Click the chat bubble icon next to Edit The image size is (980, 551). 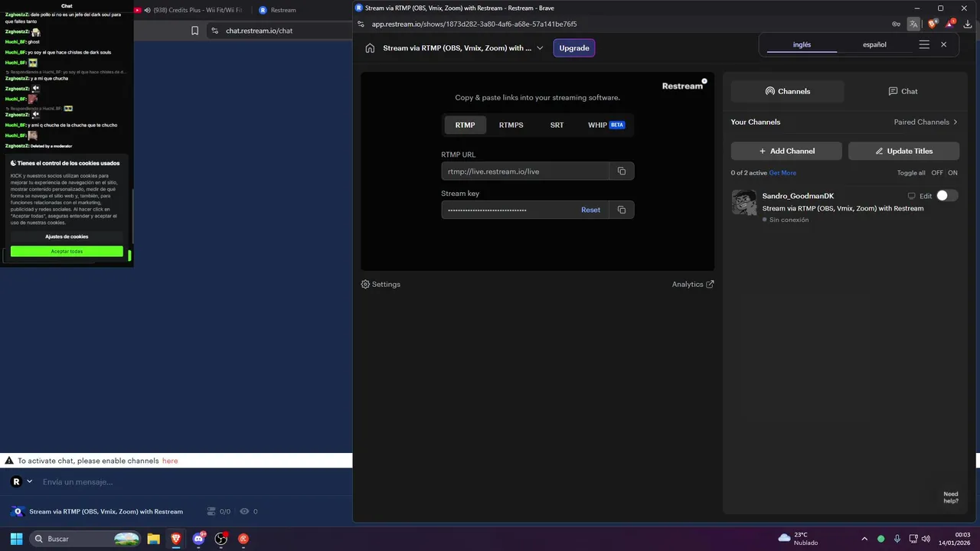(911, 196)
